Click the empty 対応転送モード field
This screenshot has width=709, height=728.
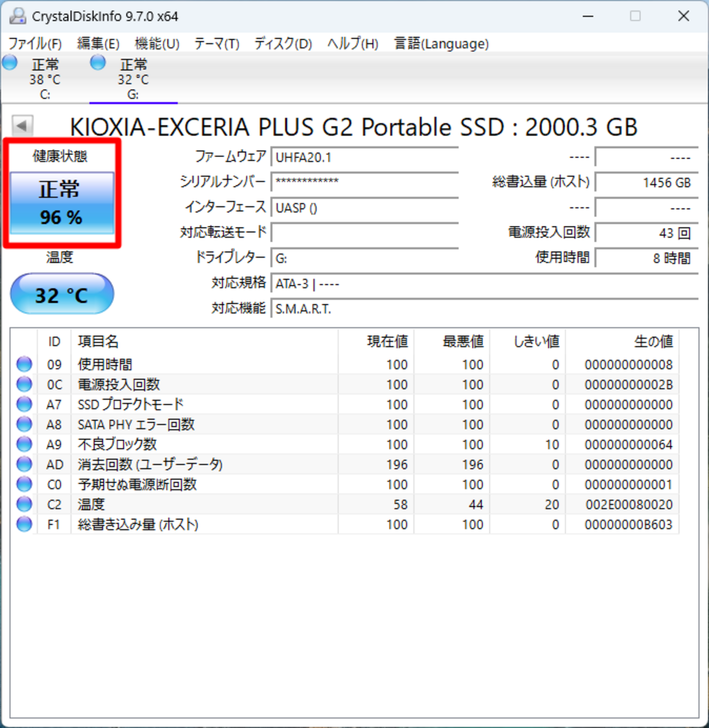364,233
